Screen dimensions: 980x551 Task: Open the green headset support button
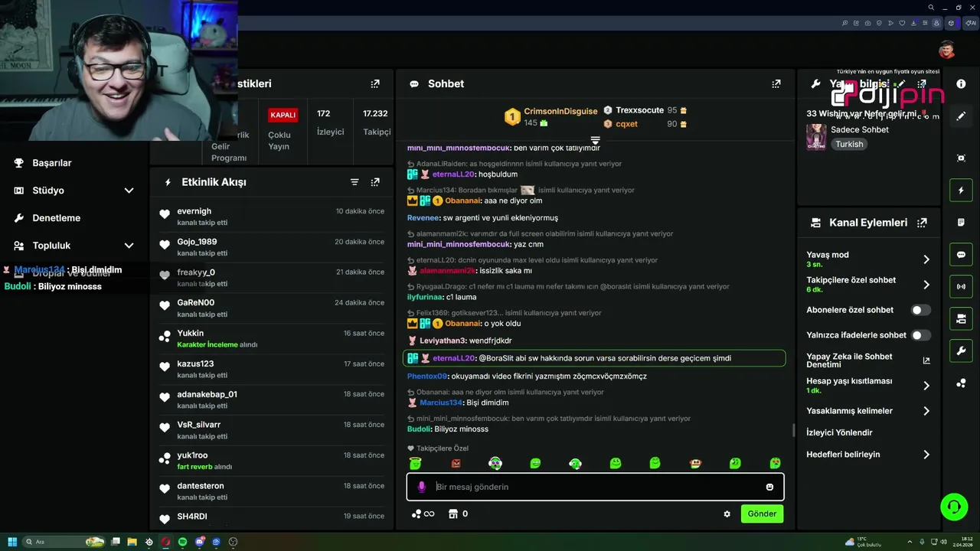tap(954, 507)
